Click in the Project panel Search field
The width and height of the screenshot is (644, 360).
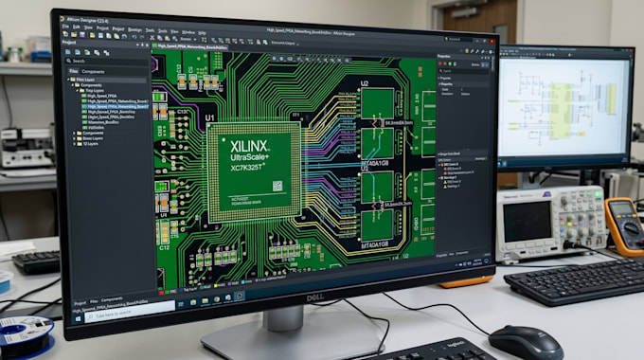pos(107,62)
